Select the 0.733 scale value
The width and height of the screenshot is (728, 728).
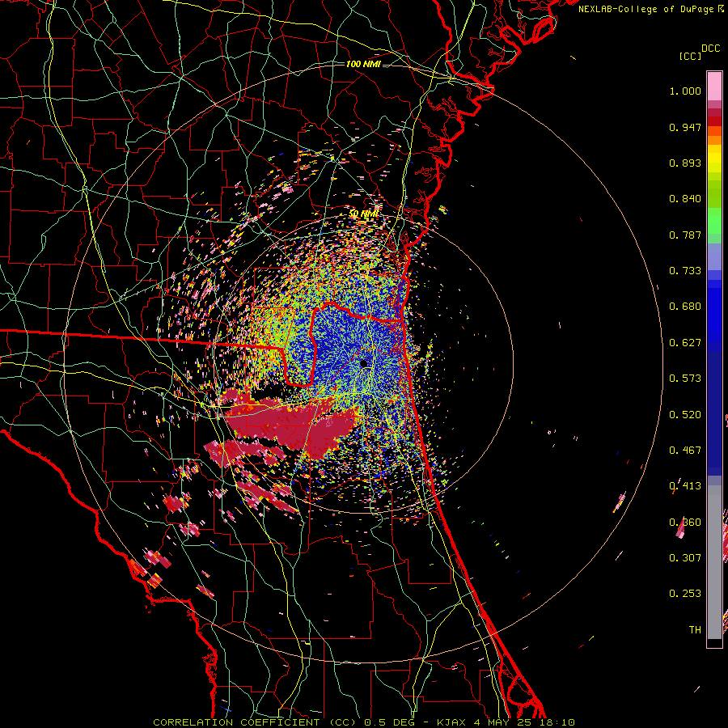coord(685,271)
